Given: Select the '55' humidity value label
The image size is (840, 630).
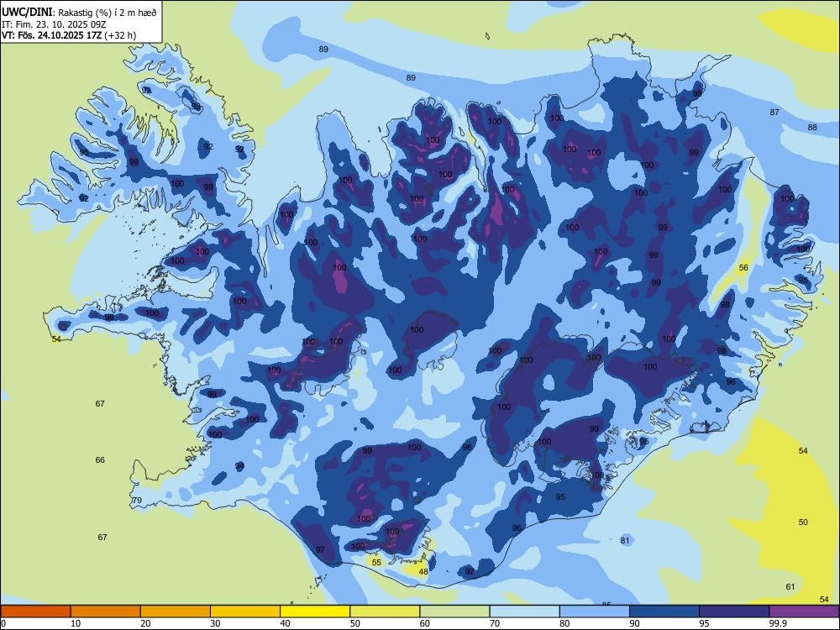Looking at the screenshot, I should (376, 562).
